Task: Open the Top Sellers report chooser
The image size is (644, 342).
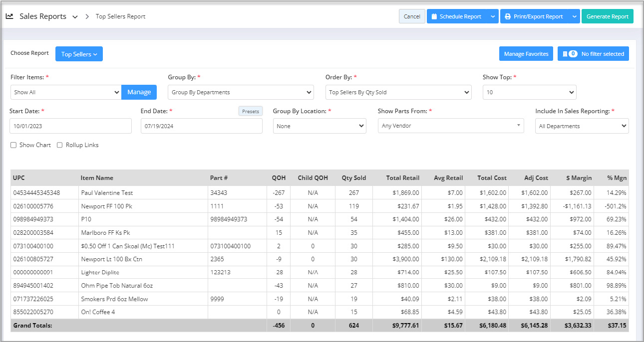Action: (79, 54)
